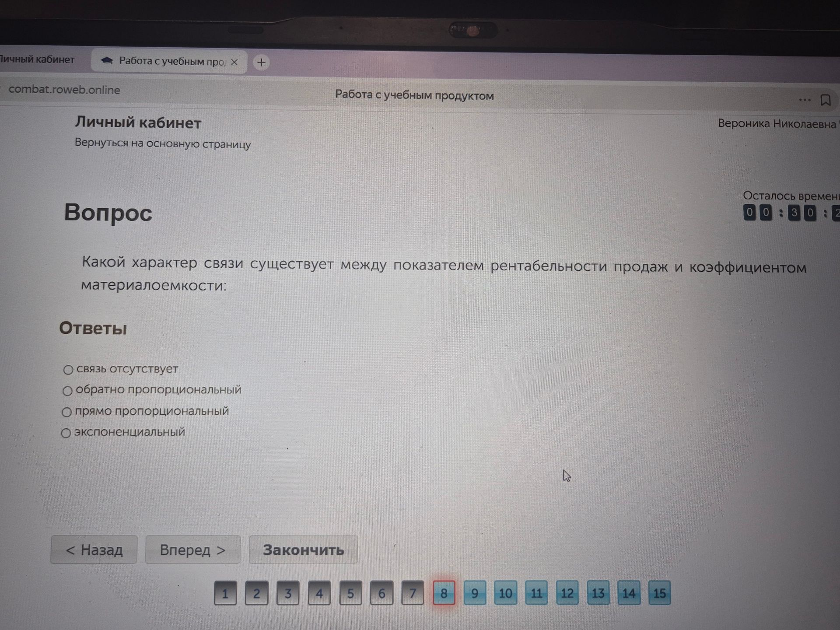Jump to question number 1
Viewport: 840px width, 630px height.
(225, 593)
